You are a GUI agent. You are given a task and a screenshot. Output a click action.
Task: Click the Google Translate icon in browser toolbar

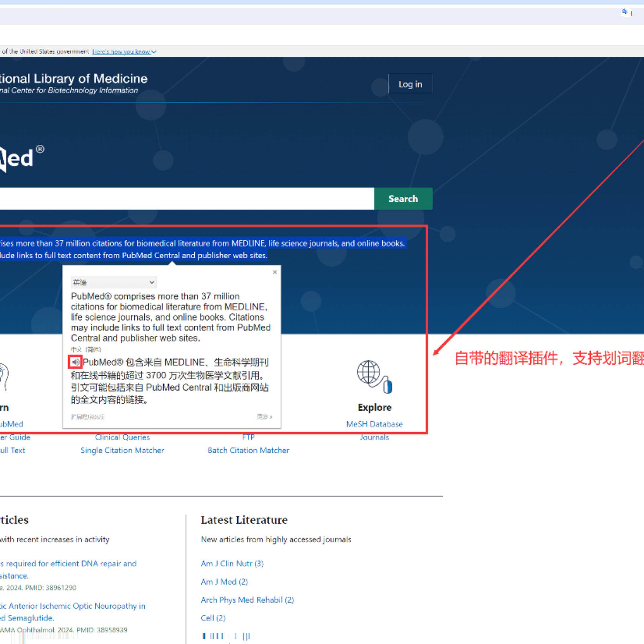pyautogui.click(x=625, y=12)
